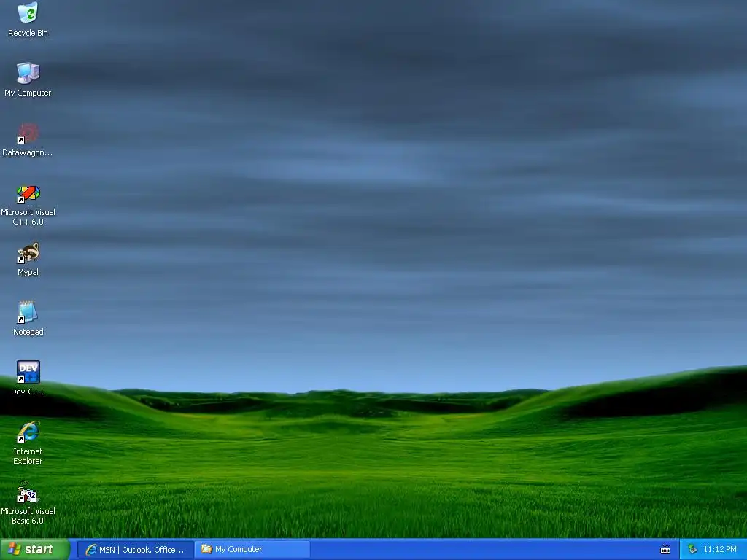Select the DataWagon desktop shortcut
Screen dimensions: 747x560
click(x=28, y=139)
